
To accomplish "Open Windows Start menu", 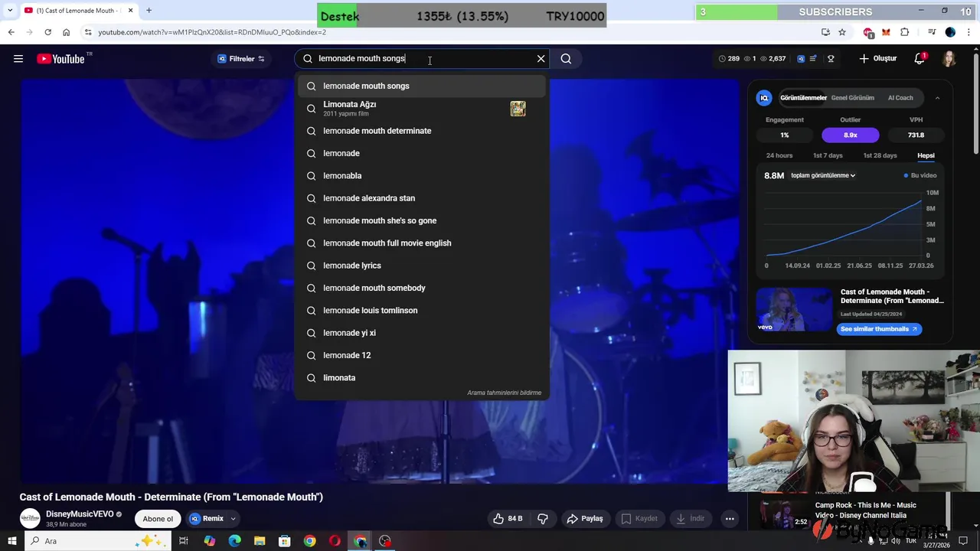I will pos(12,541).
